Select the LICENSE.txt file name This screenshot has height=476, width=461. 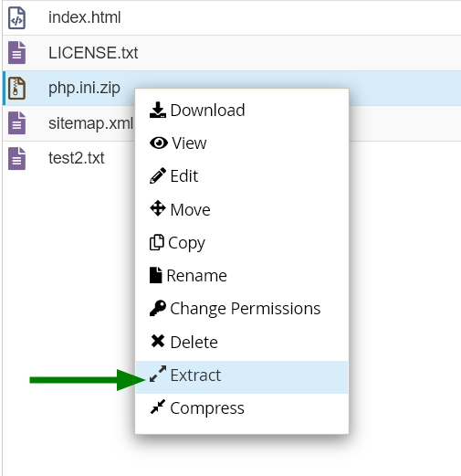(x=93, y=53)
